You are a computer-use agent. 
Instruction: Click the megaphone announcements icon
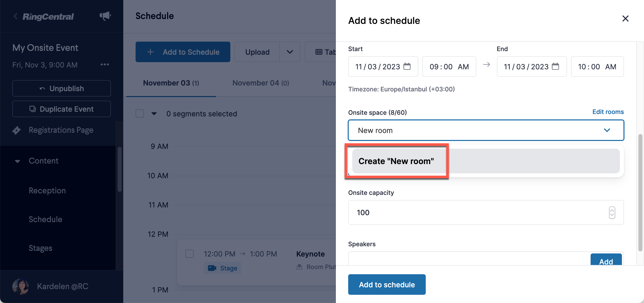(105, 16)
